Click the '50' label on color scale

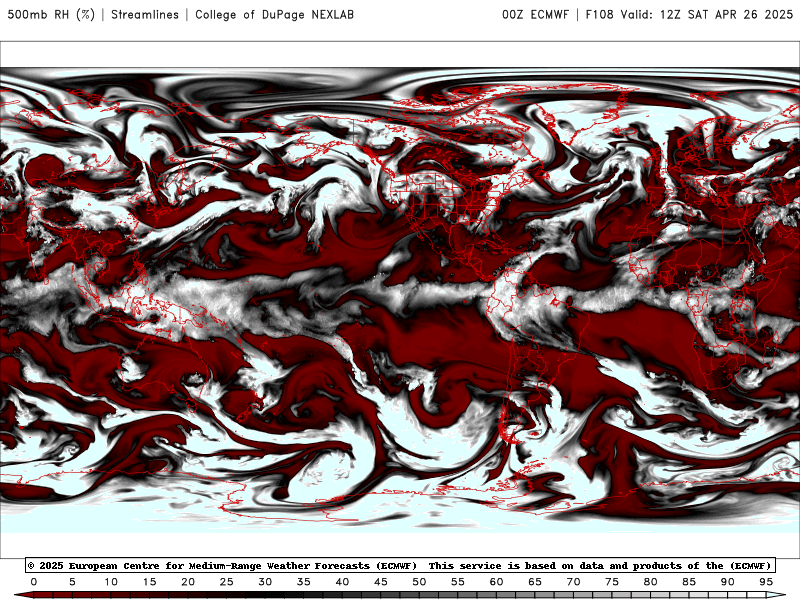[x=419, y=582]
